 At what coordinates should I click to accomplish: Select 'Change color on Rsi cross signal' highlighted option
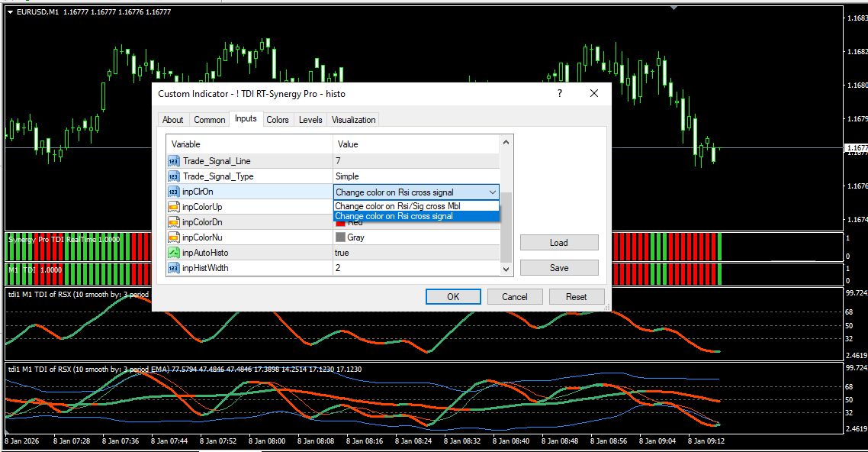394,216
